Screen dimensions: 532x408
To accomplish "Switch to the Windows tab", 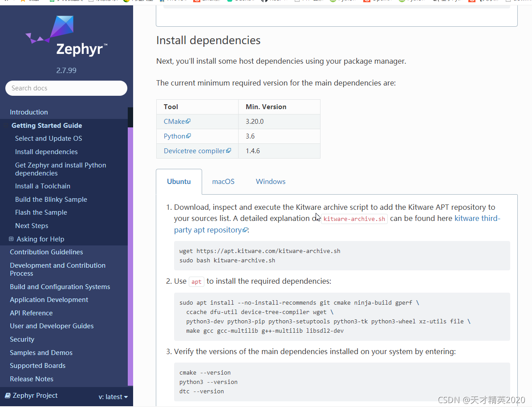I will (271, 182).
